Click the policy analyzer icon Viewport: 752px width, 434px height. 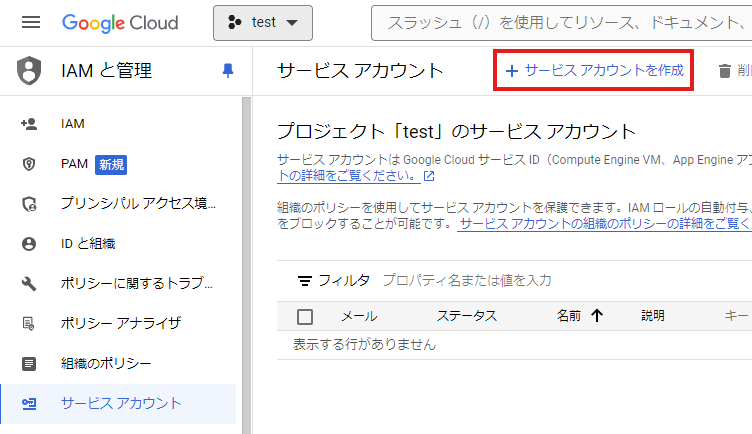click(29, 324)
